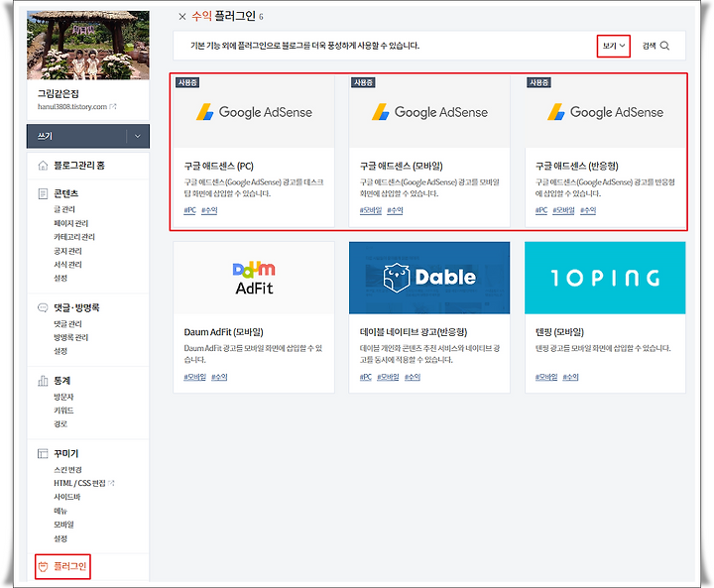The width and height of the screenshot is (714, 588).
Task: Open 모바일 item under 꾸미기
Action: [63, 525]
